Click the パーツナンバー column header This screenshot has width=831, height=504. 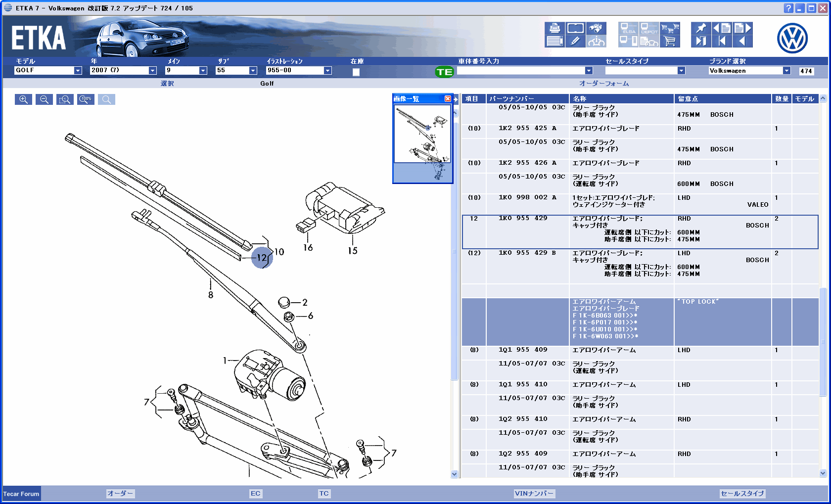(528, 99)
